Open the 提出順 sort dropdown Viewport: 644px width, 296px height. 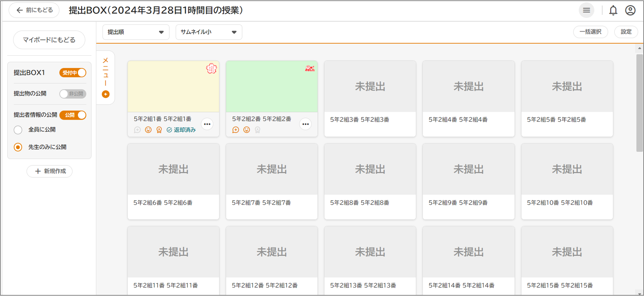136,32
